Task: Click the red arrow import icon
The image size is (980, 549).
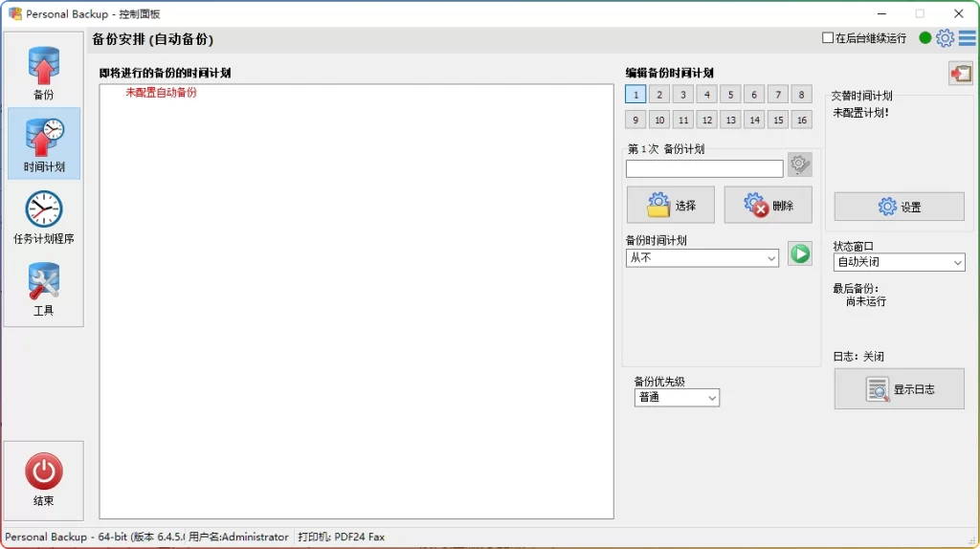Action: [961, 74]
